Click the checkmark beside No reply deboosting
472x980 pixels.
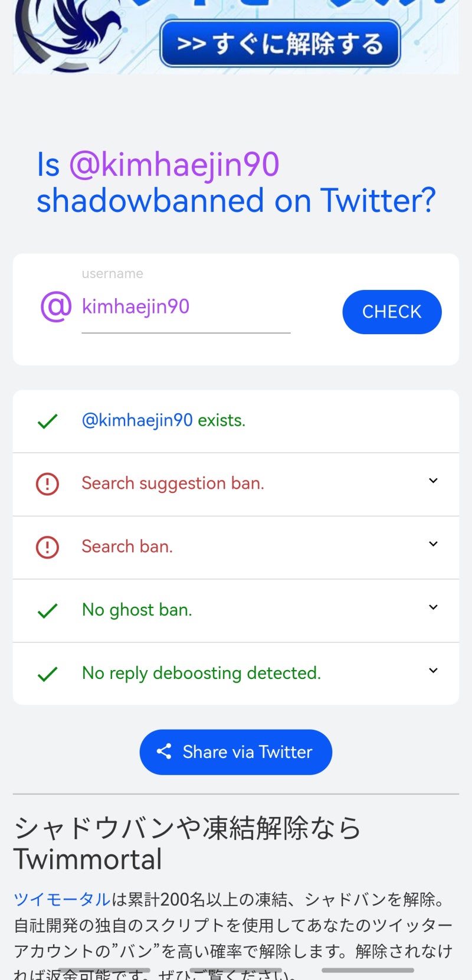click(47, 674)
